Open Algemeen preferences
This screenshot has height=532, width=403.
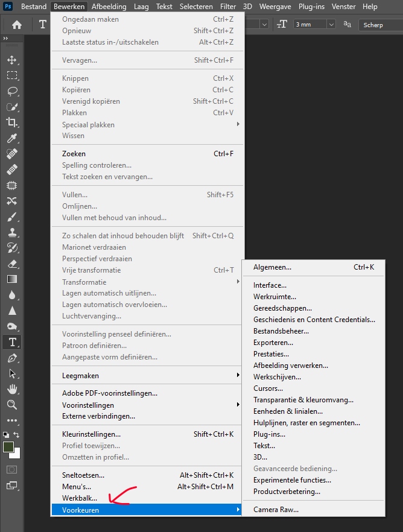(x=314, y=267)
